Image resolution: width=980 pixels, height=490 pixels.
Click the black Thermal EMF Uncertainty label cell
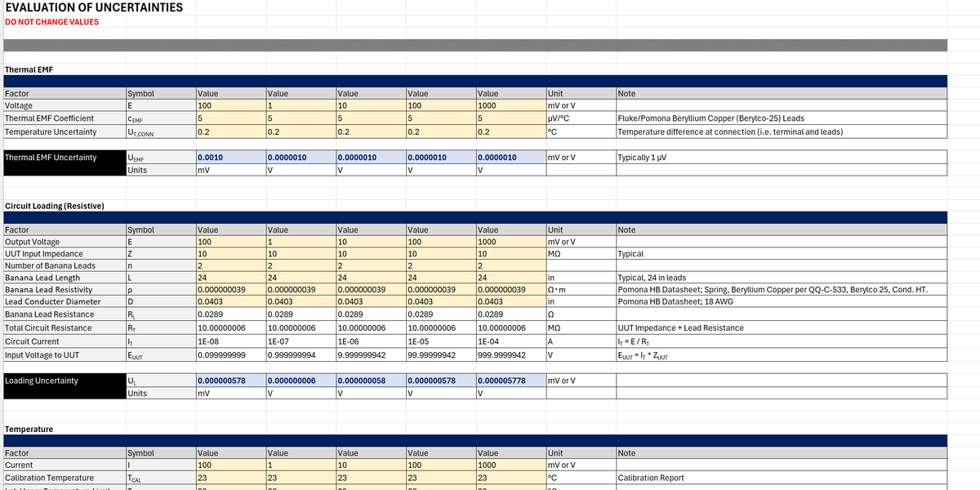pyautogui.click(x=50, y=158)
